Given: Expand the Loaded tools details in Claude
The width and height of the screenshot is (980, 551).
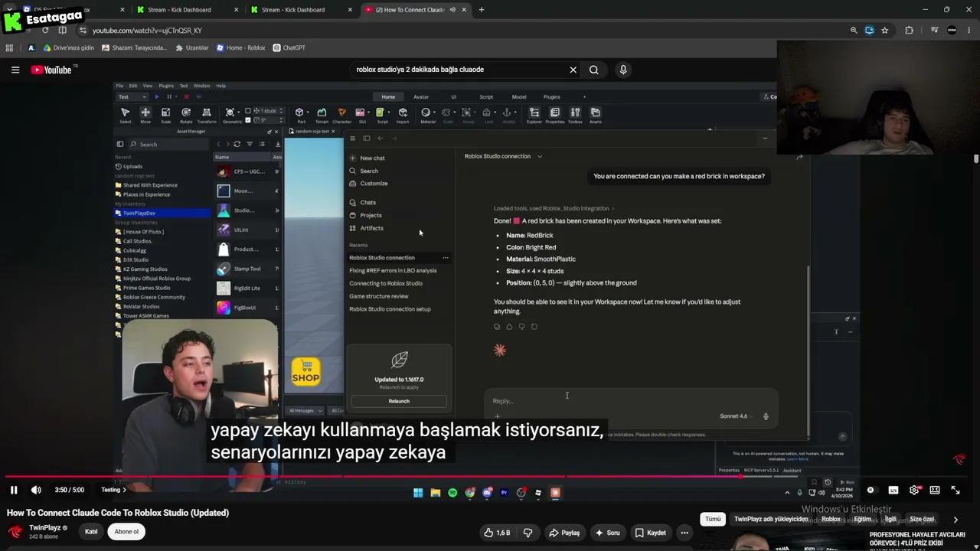Looking at the screenshot, I should coord(554,208).
